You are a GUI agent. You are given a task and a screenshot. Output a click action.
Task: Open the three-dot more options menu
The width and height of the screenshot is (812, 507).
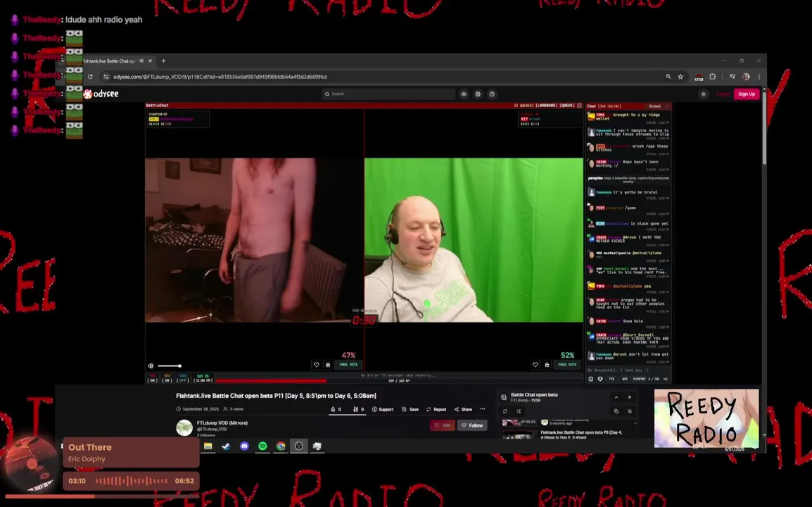pyautogui.click(x=483, y=409)
